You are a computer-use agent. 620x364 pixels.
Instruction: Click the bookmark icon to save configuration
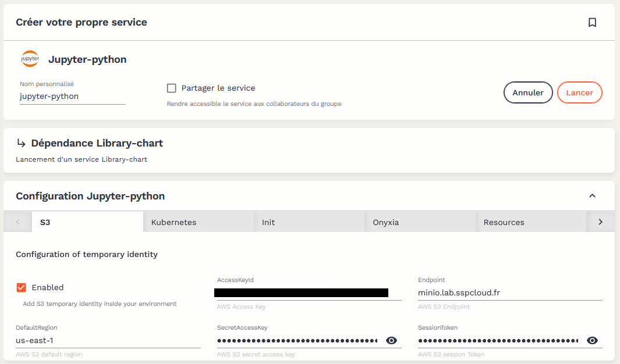pos(592,23)
